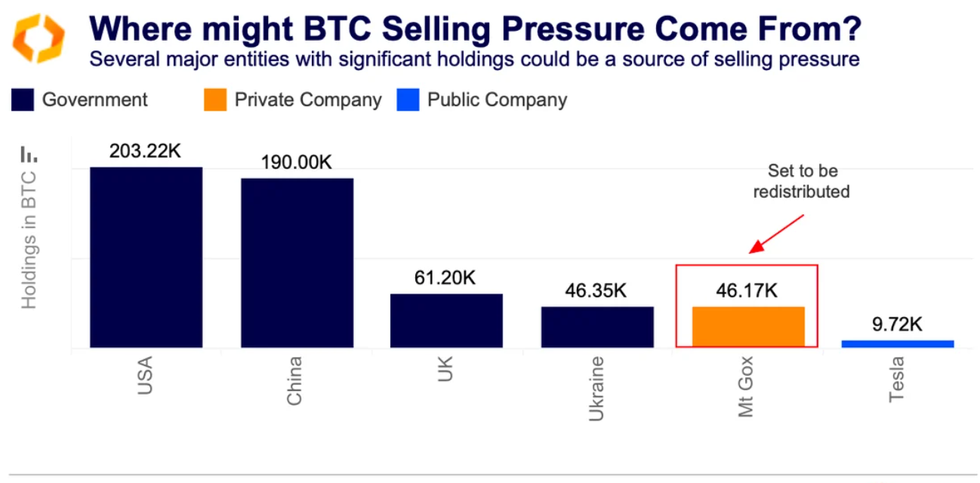980x483 pixels.
Task: Click the orange Mt Gox bar
Action: tap(748, 327)
